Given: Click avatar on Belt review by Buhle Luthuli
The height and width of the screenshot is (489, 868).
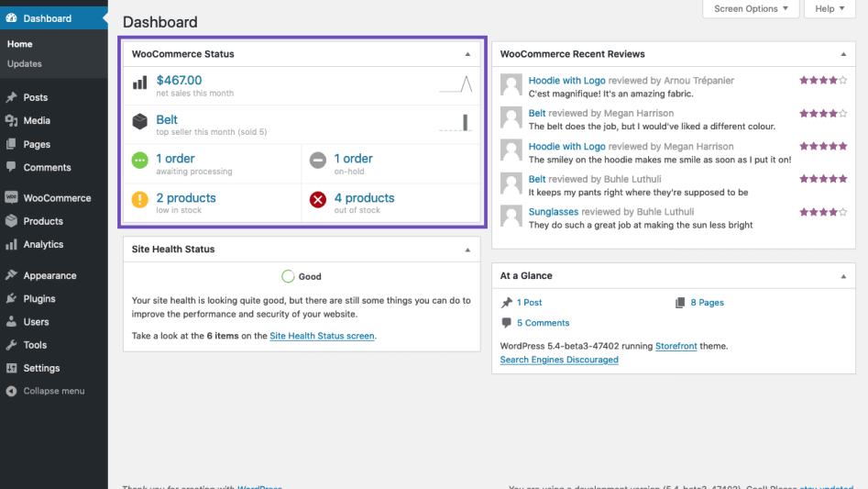Looking at the screenshot, I should coord(511,183).
